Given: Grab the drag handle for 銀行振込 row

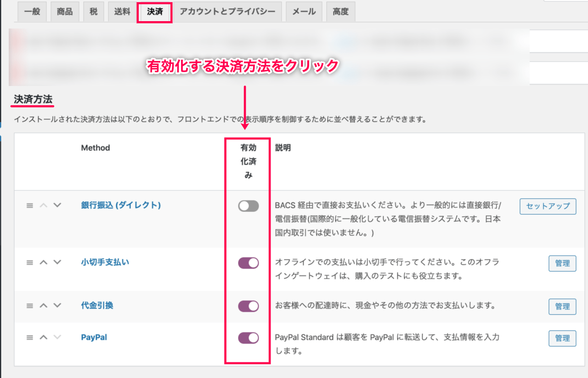Looking at the screenshot, I should coord(30,206).
